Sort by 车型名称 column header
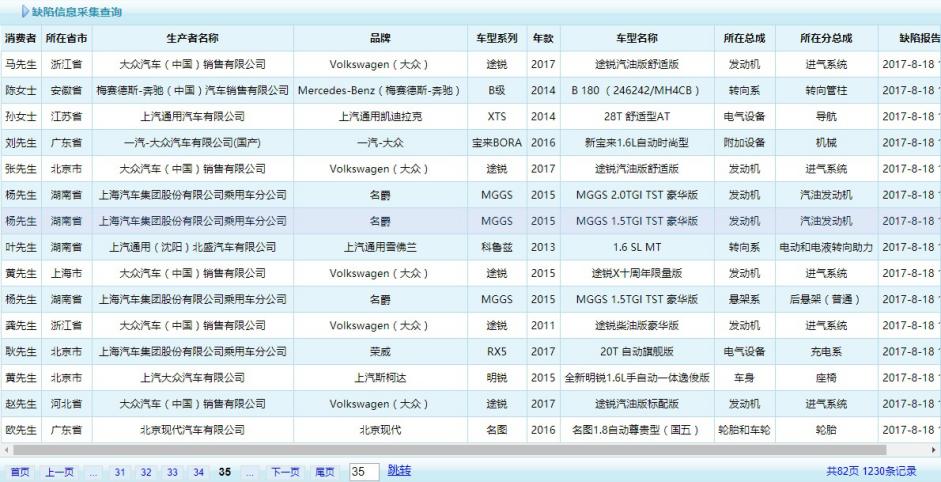Image resolution: width=941 pixels, height=482 pixels. point(637,38)
